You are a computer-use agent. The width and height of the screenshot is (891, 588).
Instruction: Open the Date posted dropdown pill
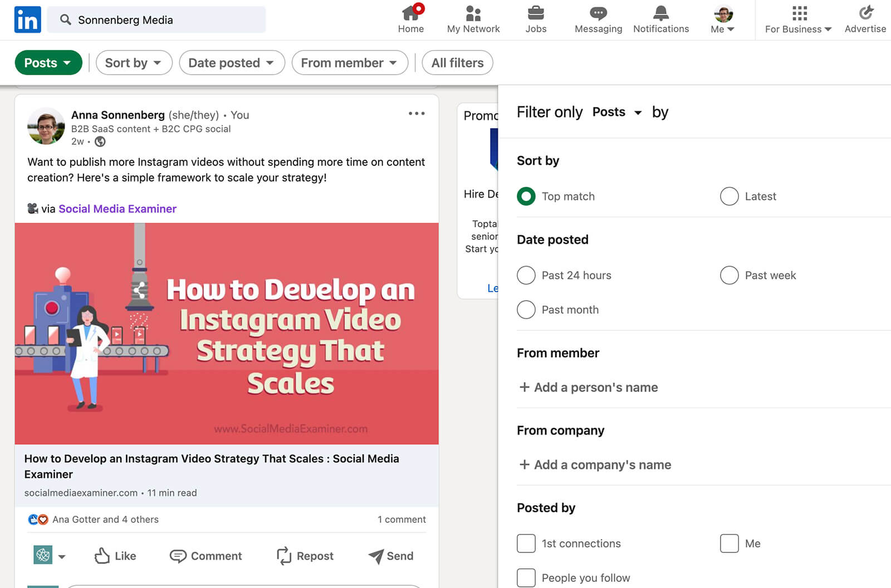232,63
